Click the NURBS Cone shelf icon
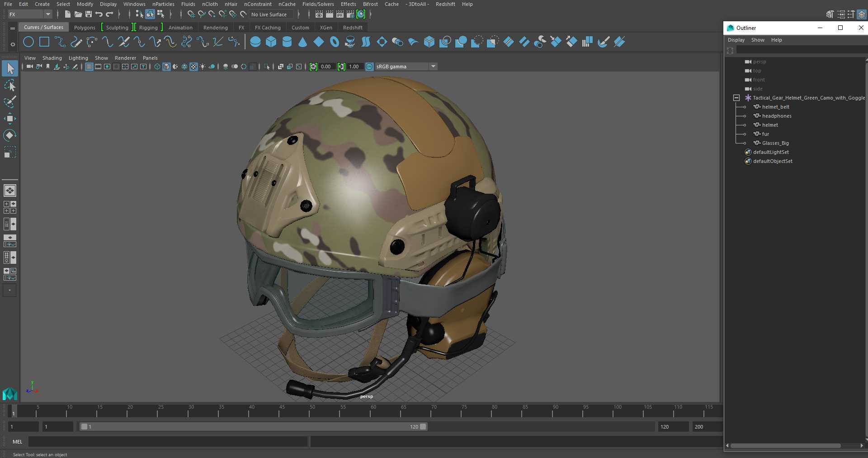 click(x=303, y=42)
